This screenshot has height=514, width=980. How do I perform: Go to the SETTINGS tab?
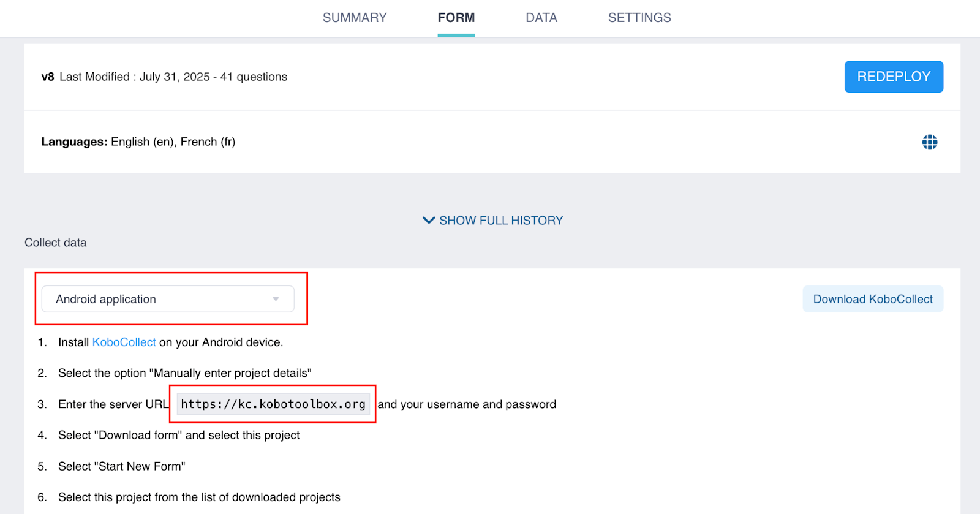coord(639,18)
